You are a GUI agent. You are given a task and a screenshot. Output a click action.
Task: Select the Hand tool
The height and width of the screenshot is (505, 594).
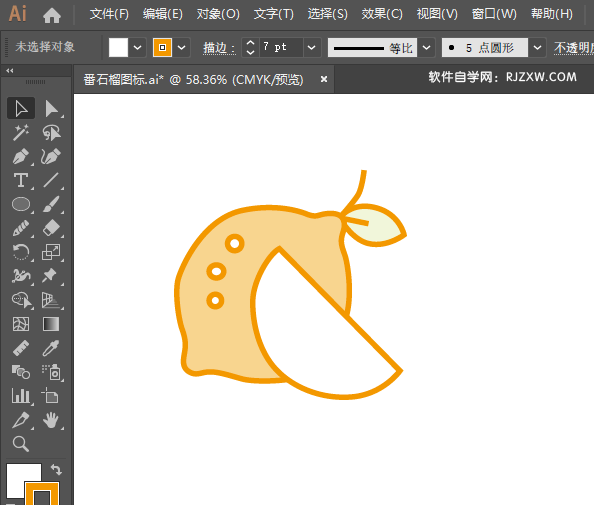click(x=51, y=420)
